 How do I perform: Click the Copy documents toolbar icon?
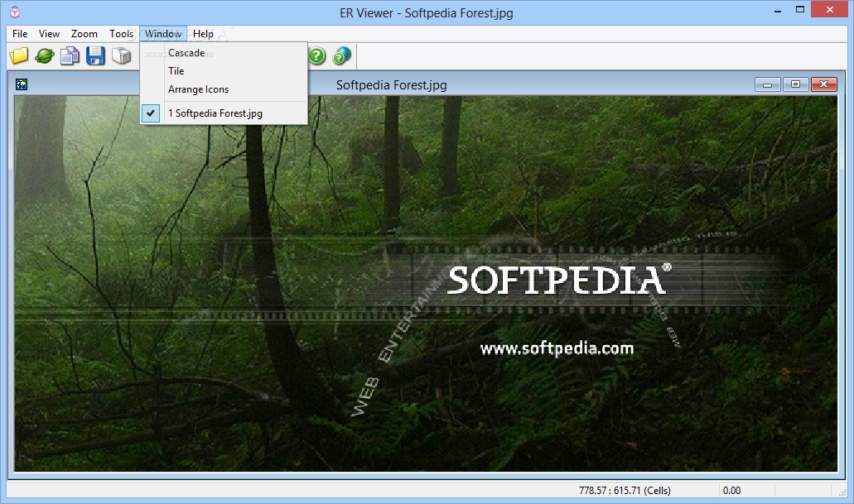[70, 55]
